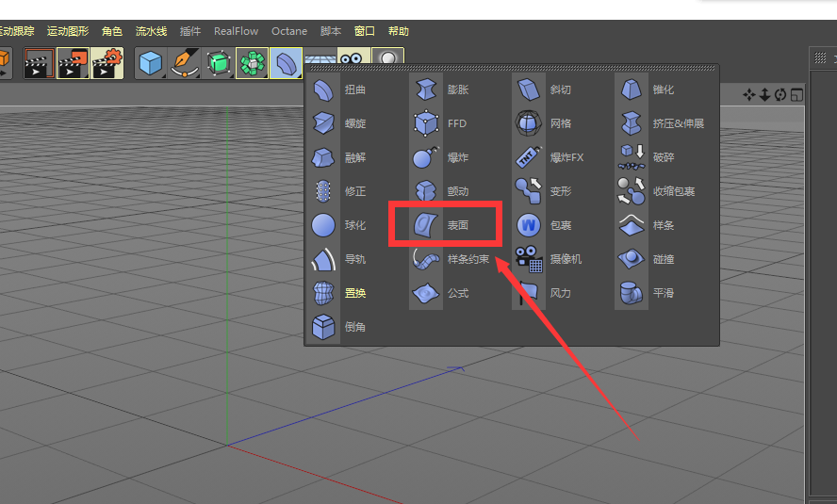Choose the 样条 (Spline) deformer
The width and height of the screenshot is (837, 504).
tap(647, 225)
